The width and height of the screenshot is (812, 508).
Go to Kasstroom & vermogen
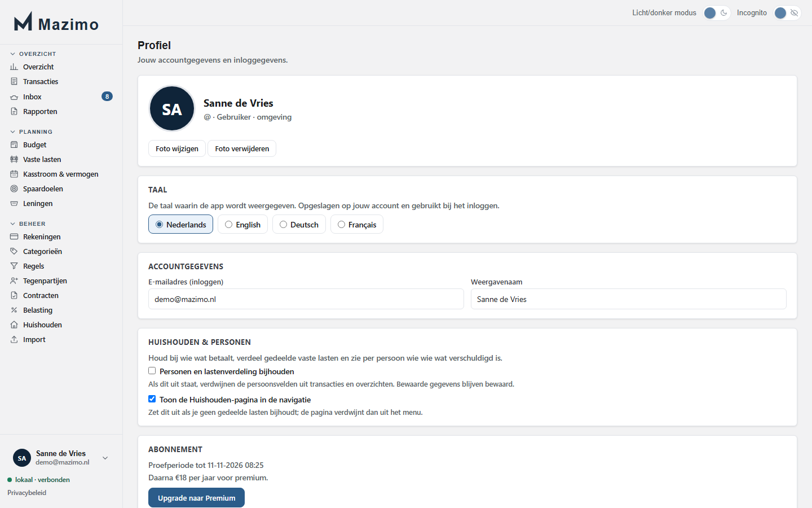[x=61, y=174]
